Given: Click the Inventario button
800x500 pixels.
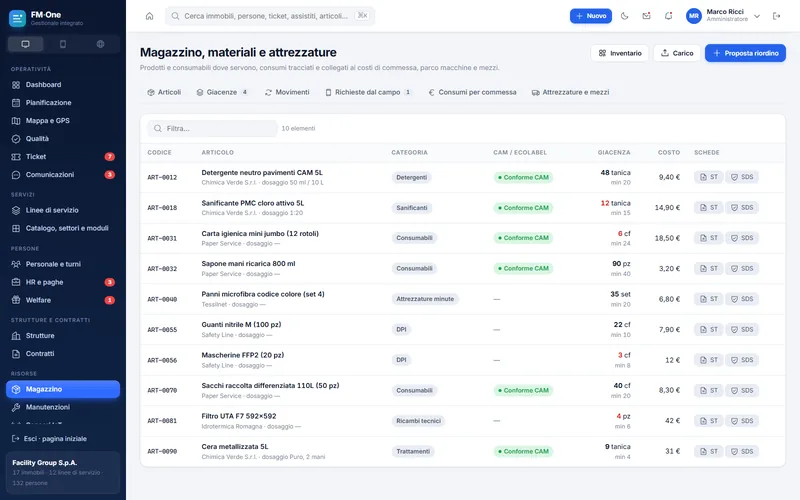Looking at the screenshot, I should click(619, 53).
